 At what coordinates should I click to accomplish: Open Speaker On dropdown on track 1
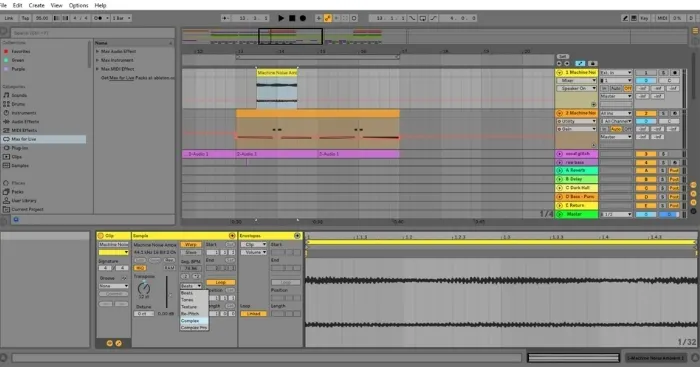tap(576, 88)
